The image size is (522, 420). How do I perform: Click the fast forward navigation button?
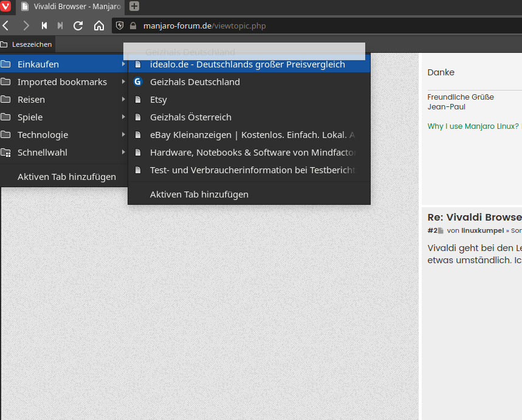[60, 26]
